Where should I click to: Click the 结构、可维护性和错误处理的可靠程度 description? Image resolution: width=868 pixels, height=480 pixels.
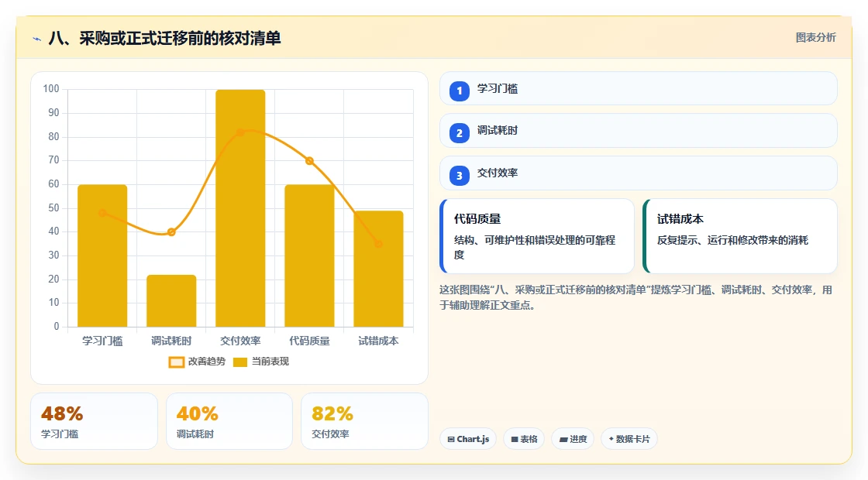click(x=535, y=247)
